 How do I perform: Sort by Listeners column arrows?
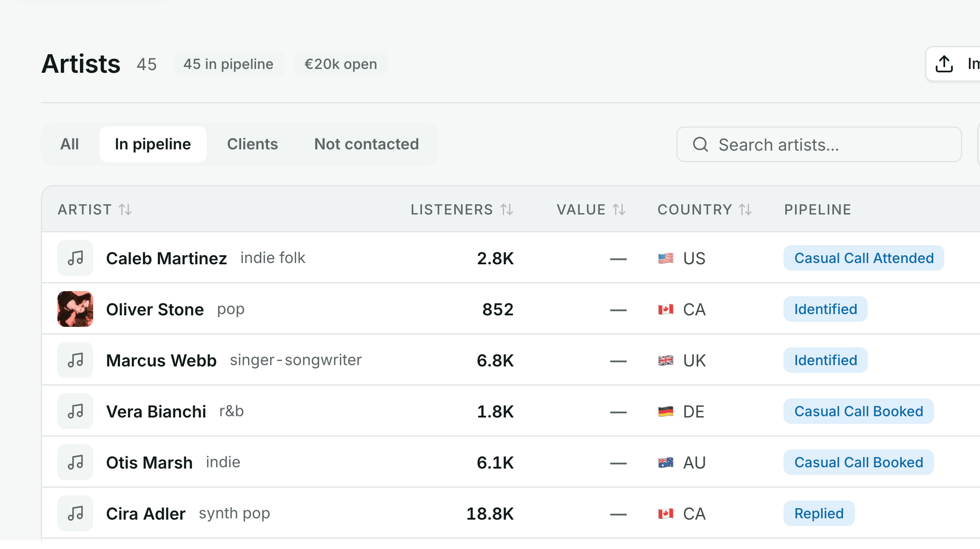(507, 209)
